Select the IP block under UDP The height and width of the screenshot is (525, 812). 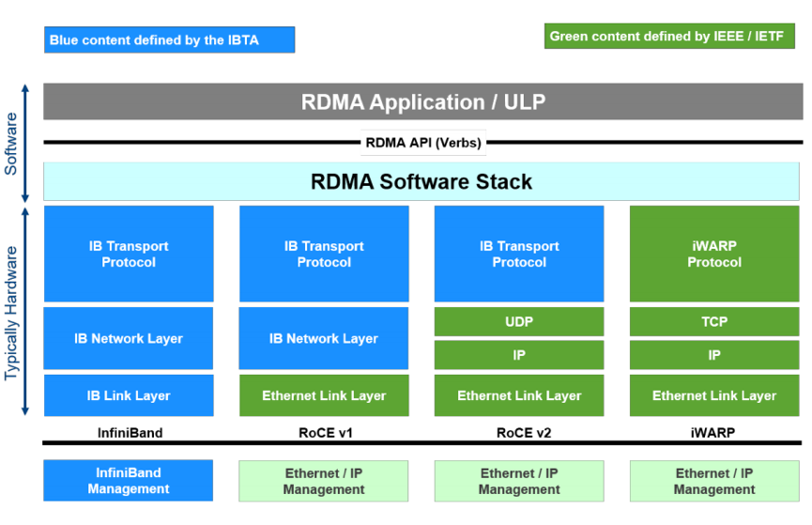coord(519,356)
